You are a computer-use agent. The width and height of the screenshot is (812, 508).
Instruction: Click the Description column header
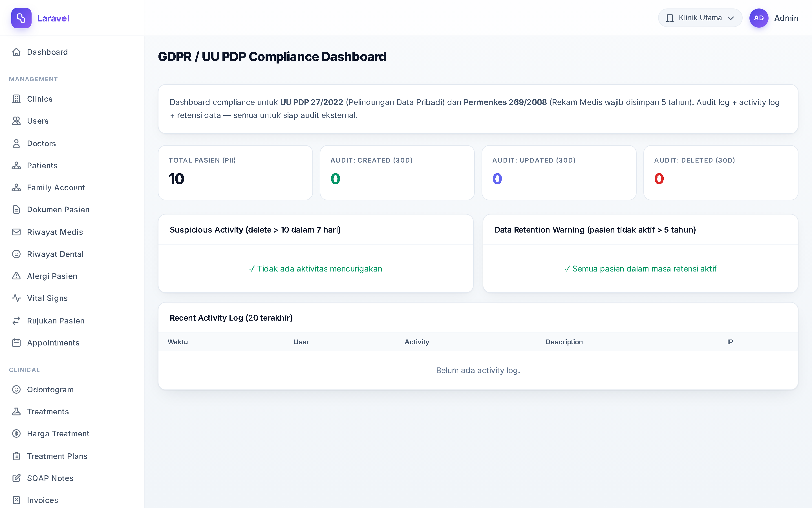[564, 342]
